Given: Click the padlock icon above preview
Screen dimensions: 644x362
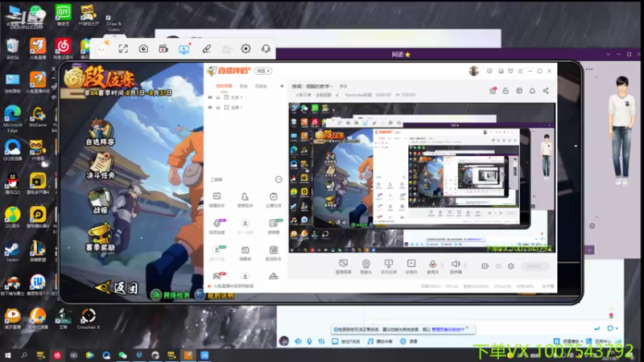Looking at the screenshot, I should (506, 91).
